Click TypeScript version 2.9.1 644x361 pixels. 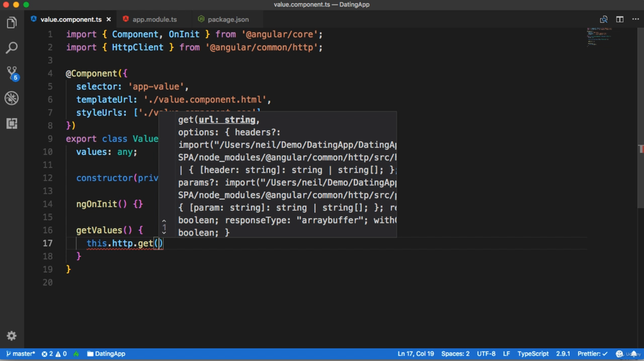tap(563, 354)
